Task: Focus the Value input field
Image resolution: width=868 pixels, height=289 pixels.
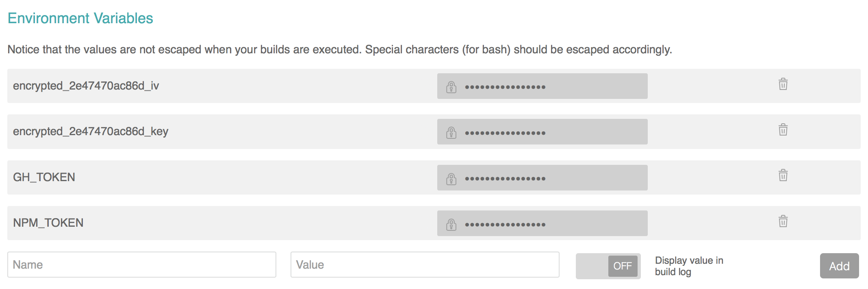Action: point(425,265)
